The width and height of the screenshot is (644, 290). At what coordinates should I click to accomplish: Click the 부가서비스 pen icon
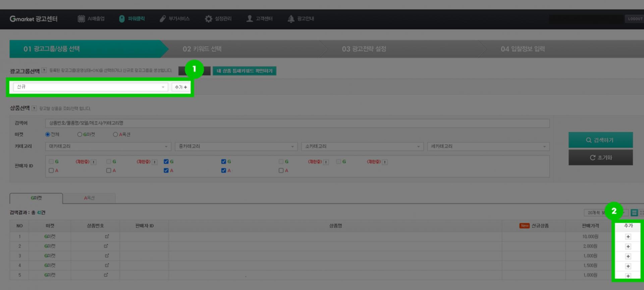pyautogui.click(x=163, y=19)
